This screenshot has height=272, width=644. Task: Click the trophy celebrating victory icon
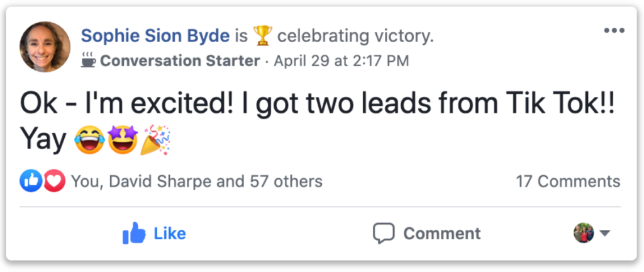(x=262, y=36)
